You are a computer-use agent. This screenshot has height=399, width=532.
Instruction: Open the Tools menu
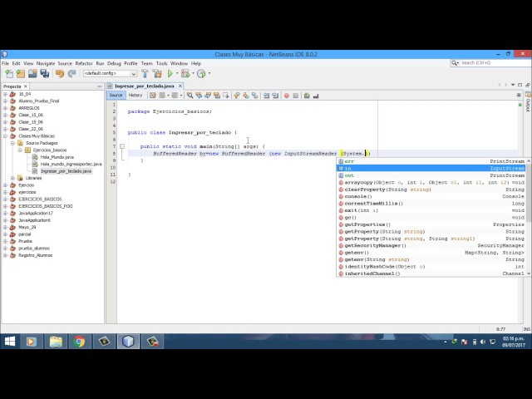[x=161, y=63]
